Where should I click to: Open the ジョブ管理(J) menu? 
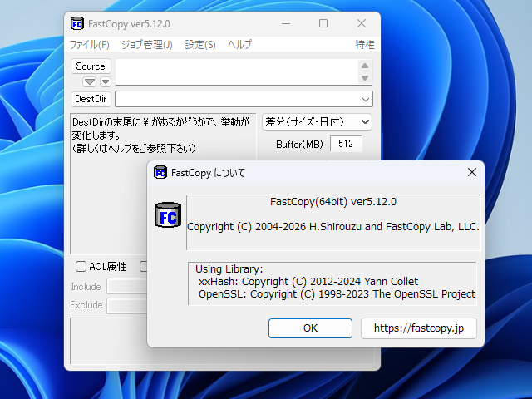pyautogui.click(x=147, y=44)
